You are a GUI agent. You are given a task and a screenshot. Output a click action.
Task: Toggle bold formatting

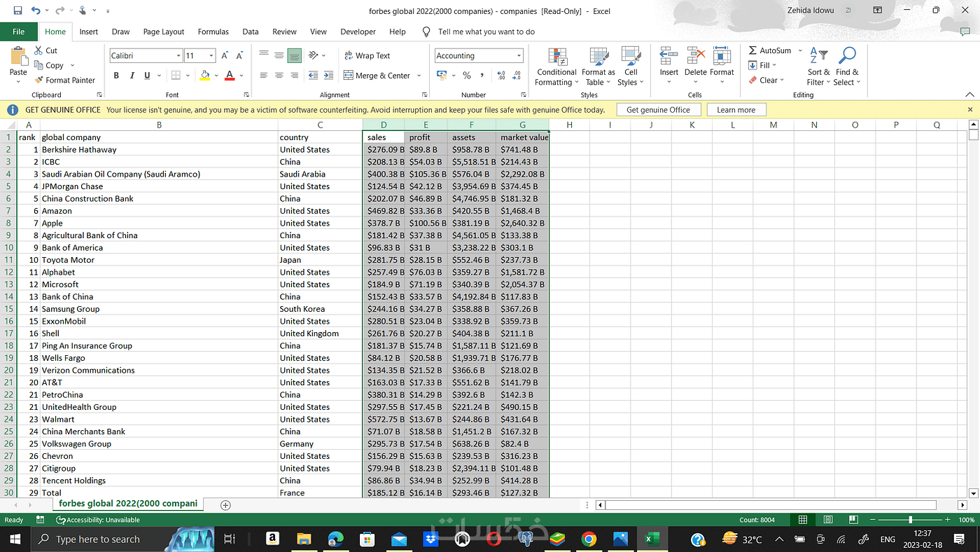[116, 76]
